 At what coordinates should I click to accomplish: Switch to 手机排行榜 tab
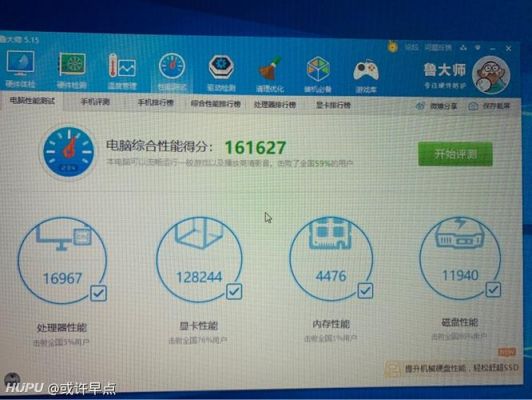(x=156, y=102)
